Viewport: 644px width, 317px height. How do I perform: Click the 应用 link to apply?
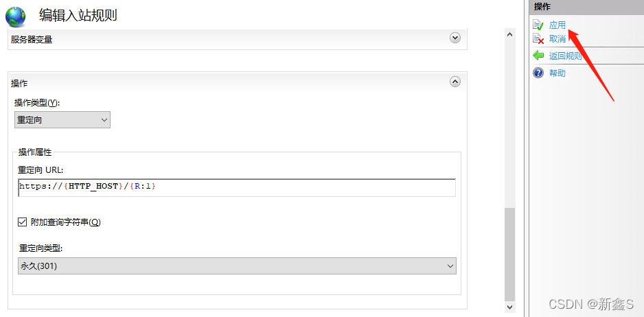(557, 25)
